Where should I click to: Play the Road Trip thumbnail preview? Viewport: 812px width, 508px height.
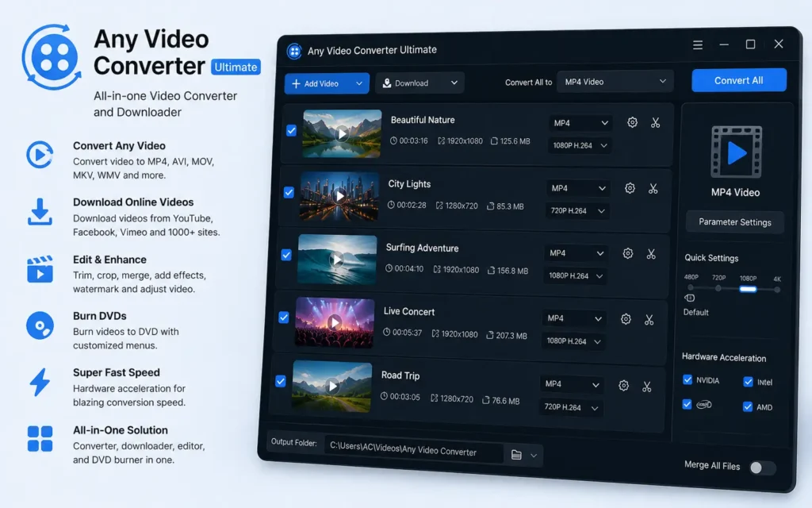click(332, 386)
